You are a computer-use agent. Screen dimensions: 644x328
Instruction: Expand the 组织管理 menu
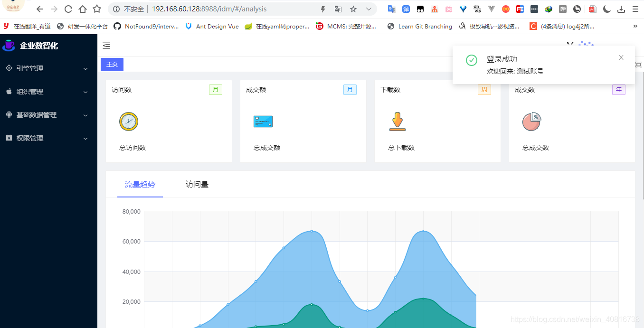pyautogui.click(x=48, y=92)
